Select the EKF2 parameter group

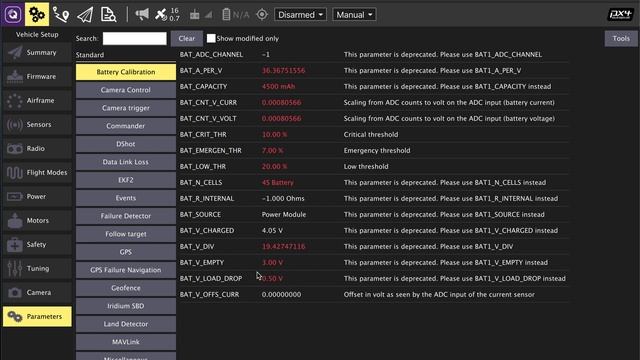coord(126,180)
